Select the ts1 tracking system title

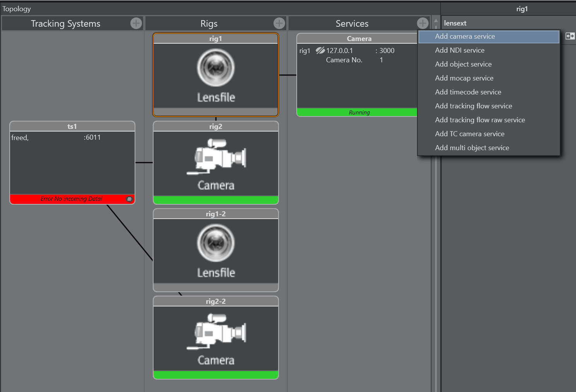[72, 127]
